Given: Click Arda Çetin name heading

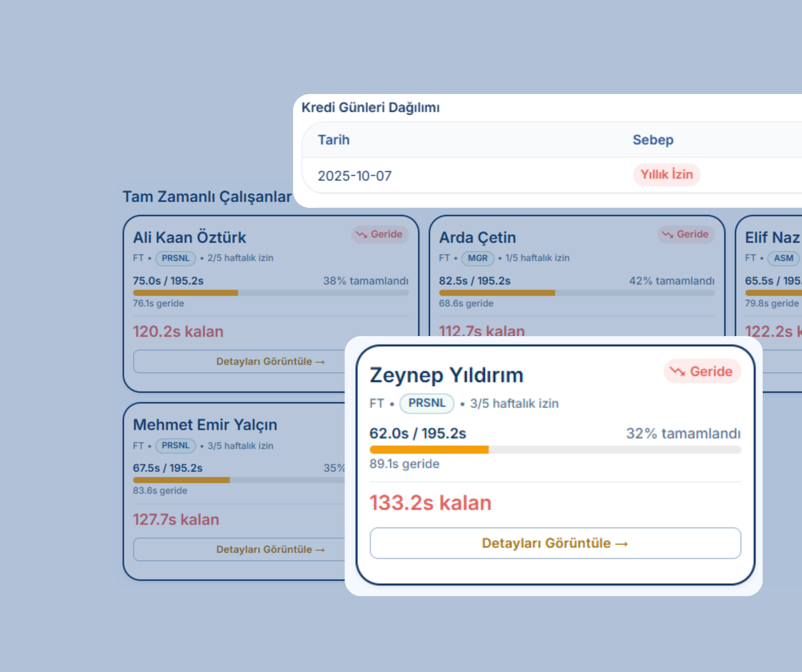Looking at the screenshot, I should 477,237.
